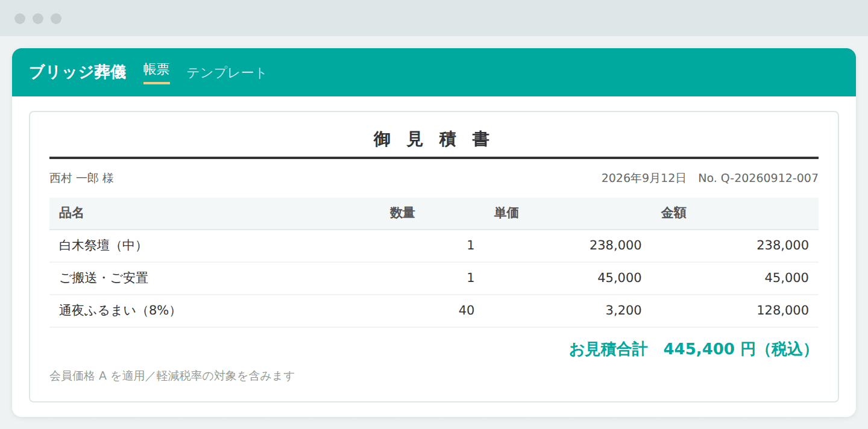This screenshot has width=868, height=429.
Task: Click the date 2026年9月12日
Action: pos(644,178)
